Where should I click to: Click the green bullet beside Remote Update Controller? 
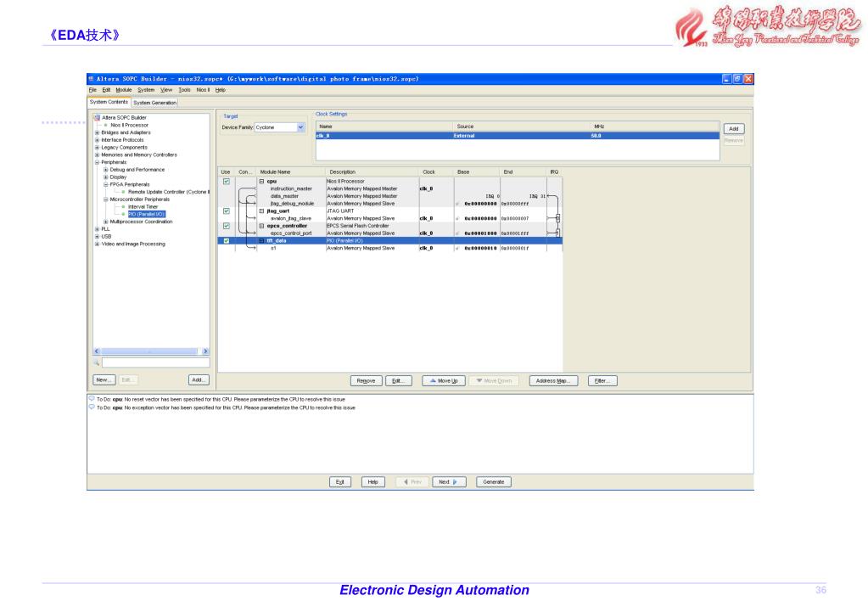pos(123,192)
